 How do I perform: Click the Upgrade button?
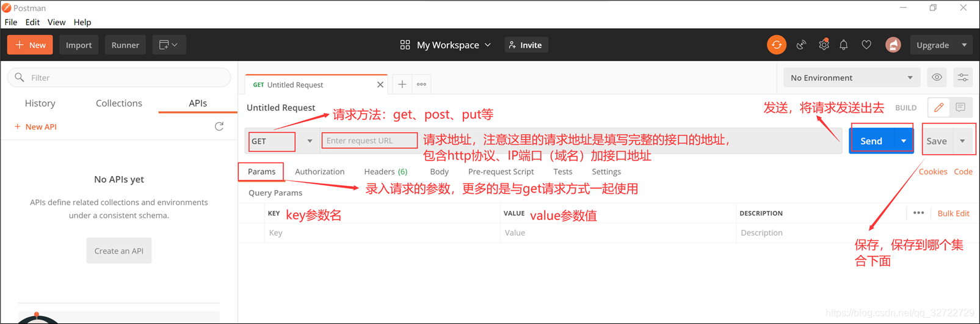[932, 45]
